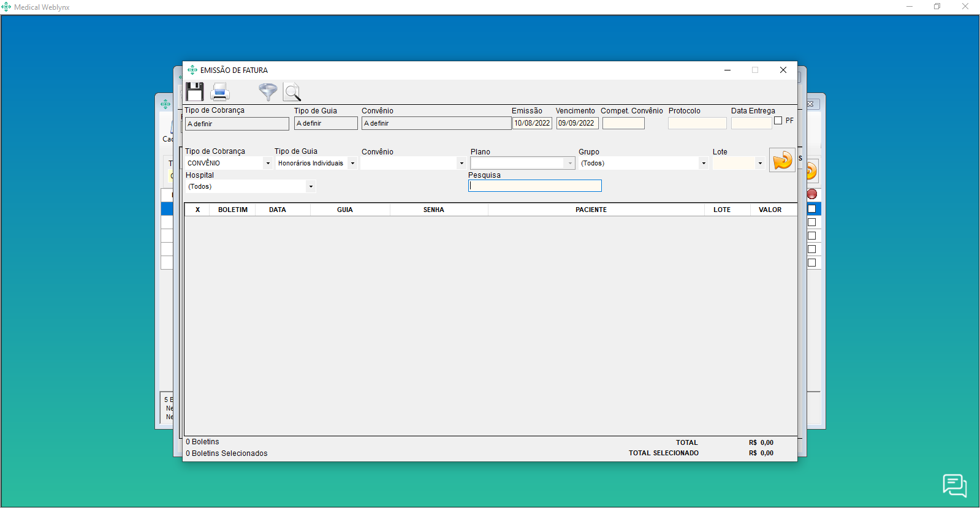This screenshot has height=508, width=980.
Task: Click the red circle icon behind dialog
Action: pyautogui.click(x=812, y=194)
